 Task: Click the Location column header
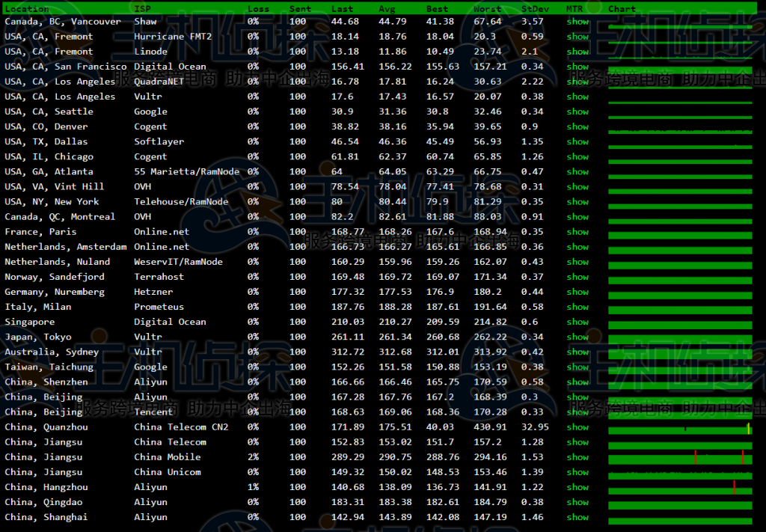[x=27, y=9]
